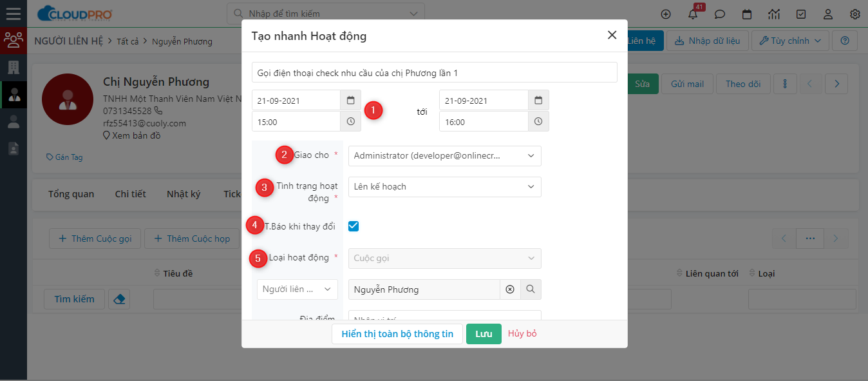
Task: Open the Người liên related type dropdown
Action: point(297,289)
